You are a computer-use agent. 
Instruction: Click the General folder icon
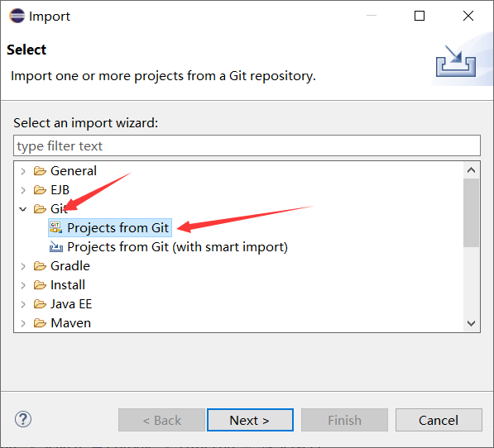(40, 171)
